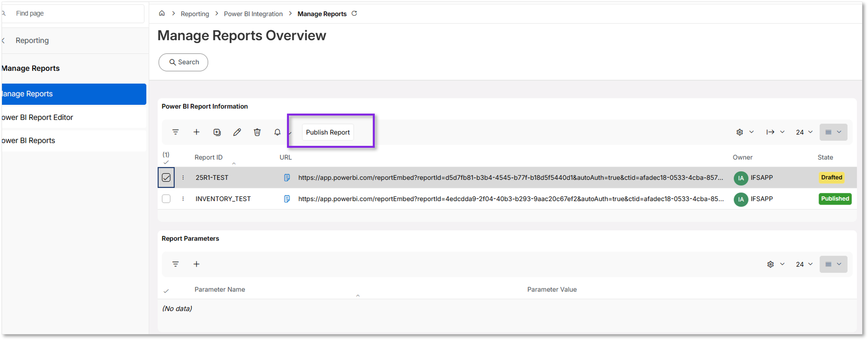Check the INVENTORY_TEST row checkbox

[166, 199]
